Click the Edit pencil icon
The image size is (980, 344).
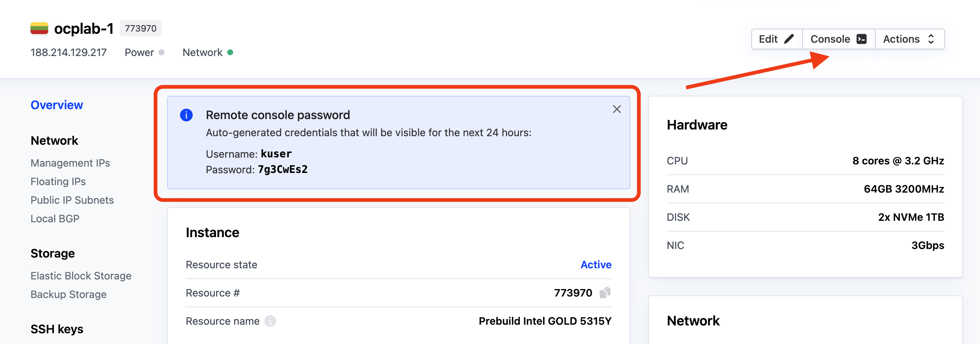click(789, 39)
